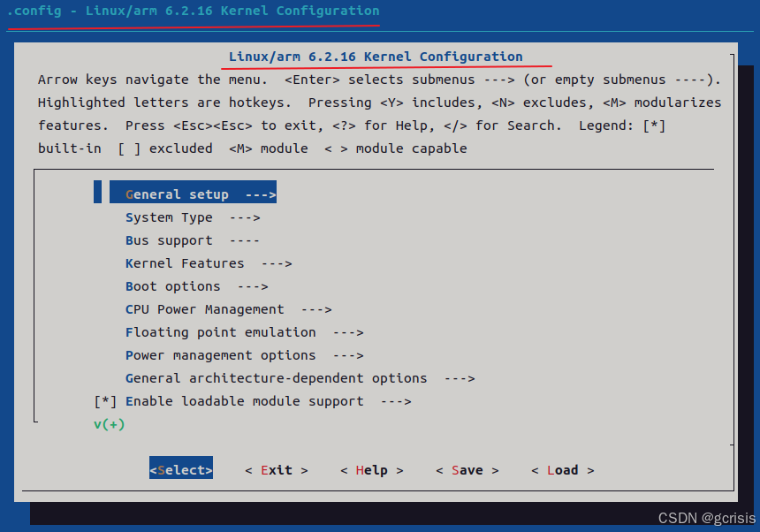Open Floating point emulation submenu
Screen dimensions: 760x532
(x=244, y=332)
